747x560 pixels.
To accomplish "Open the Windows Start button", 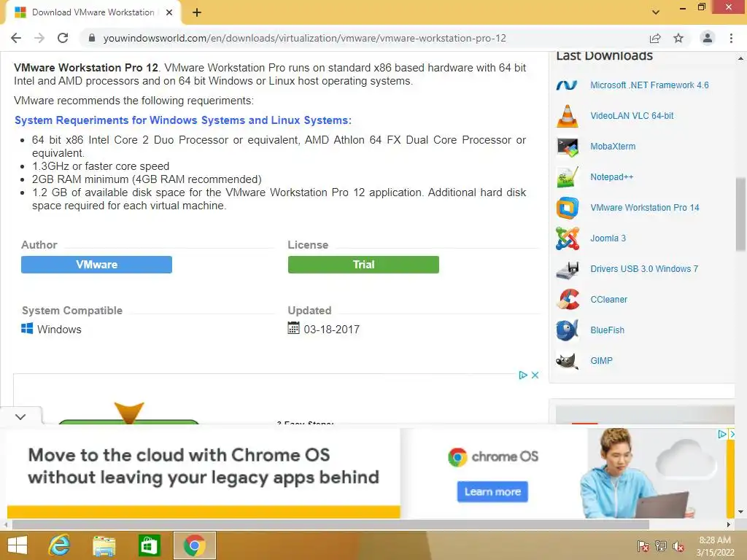I will click(18, 545).
